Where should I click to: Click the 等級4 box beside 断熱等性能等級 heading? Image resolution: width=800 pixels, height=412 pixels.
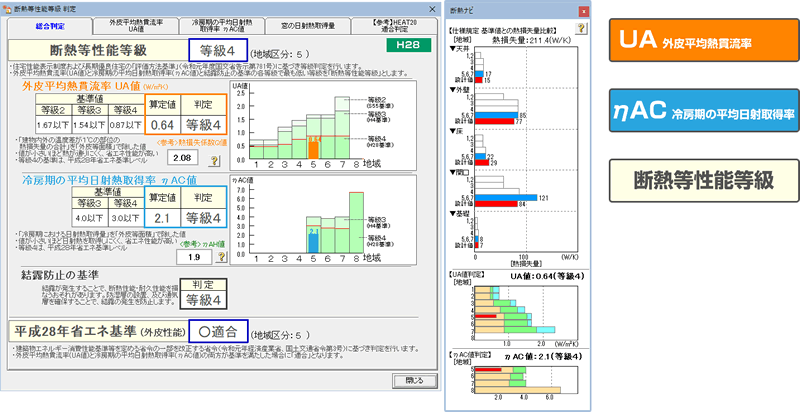tap(218, 50)
